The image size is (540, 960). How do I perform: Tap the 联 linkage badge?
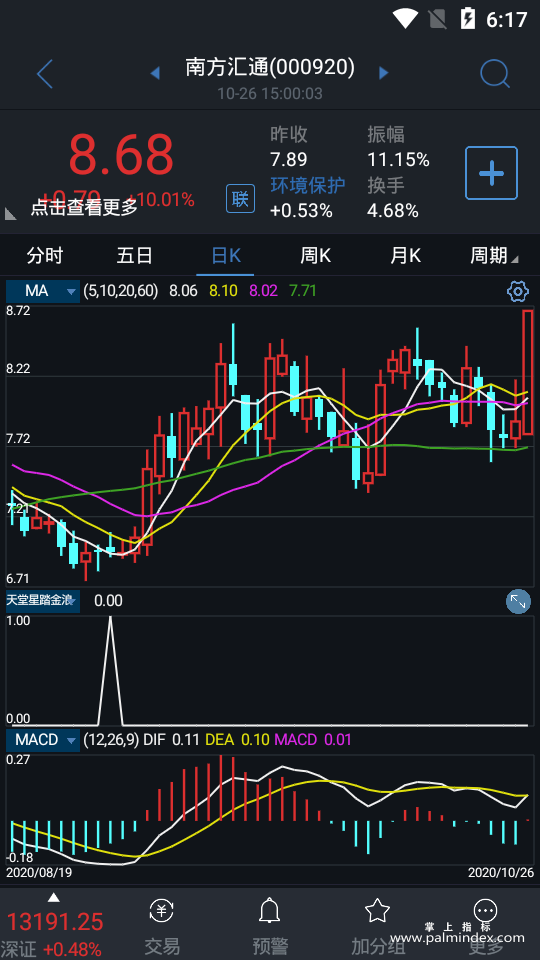pyautogui.click(x=241, y=199)
